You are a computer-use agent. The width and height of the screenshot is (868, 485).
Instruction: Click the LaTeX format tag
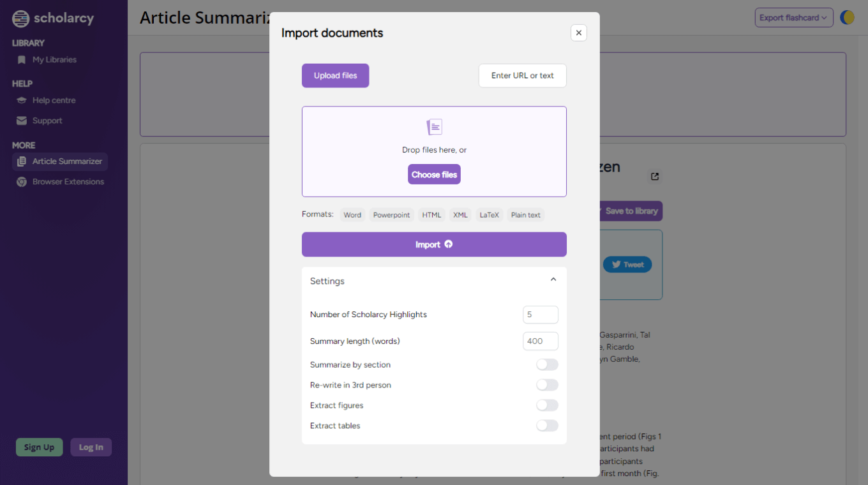tap(490, 215)
